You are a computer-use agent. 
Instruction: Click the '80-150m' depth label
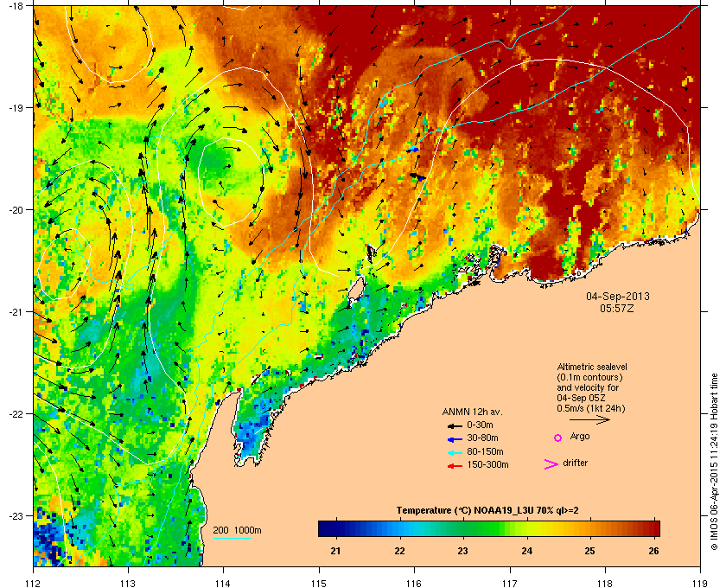[x=485, y=451]
